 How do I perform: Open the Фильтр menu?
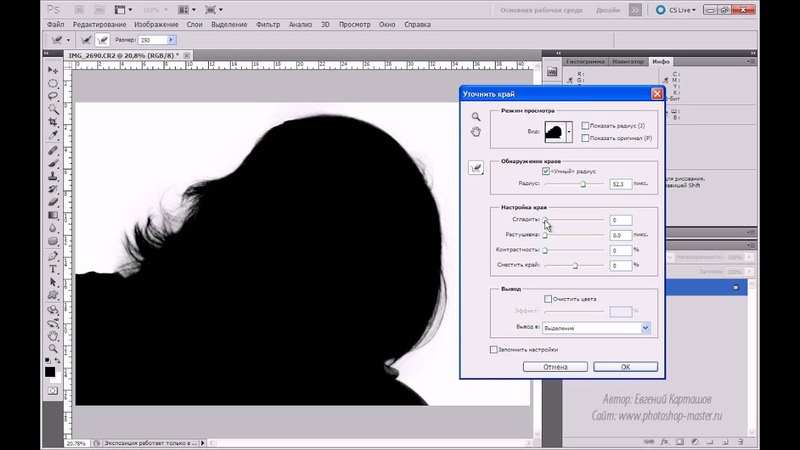coord(268,22)
